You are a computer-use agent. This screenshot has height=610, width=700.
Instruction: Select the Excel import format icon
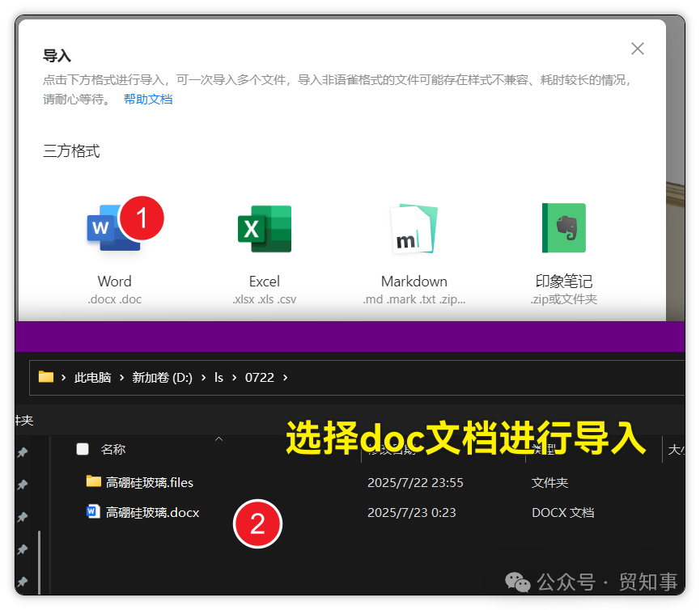[264, 229]
